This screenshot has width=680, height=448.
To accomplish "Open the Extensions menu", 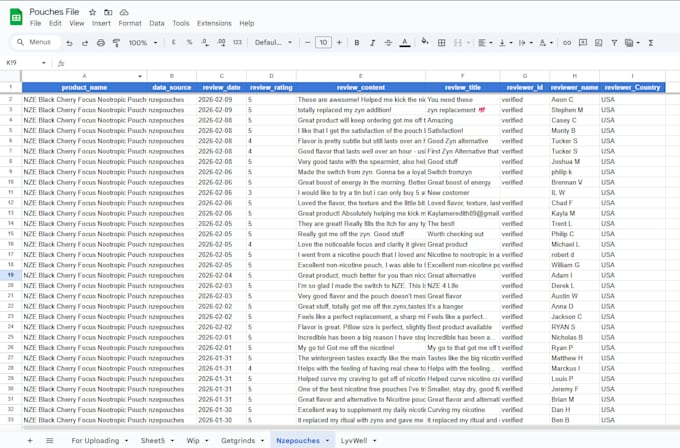I will click(x=214, y=23).
